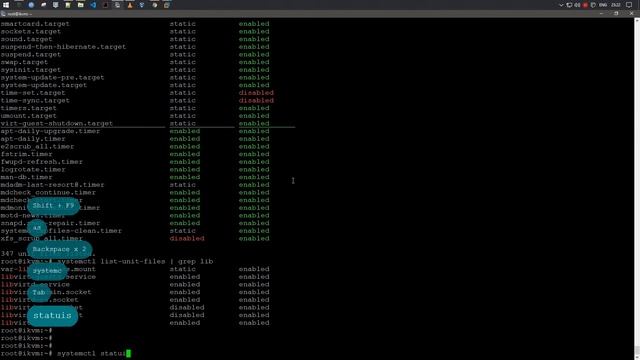Click 'static' state on the .mount grep result row
Image resolution: width=640 pixels, height=360 pixels.
coord(182,269)
